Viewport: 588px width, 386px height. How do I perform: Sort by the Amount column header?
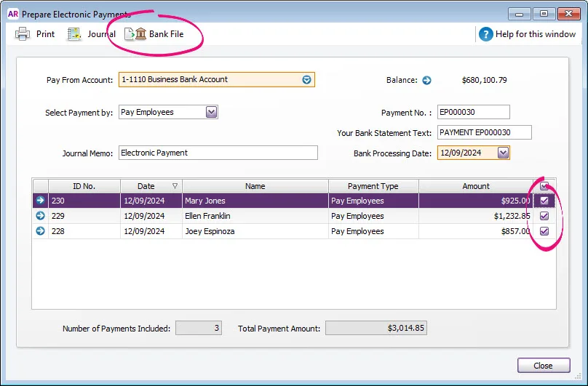click(x=475, y=186)
